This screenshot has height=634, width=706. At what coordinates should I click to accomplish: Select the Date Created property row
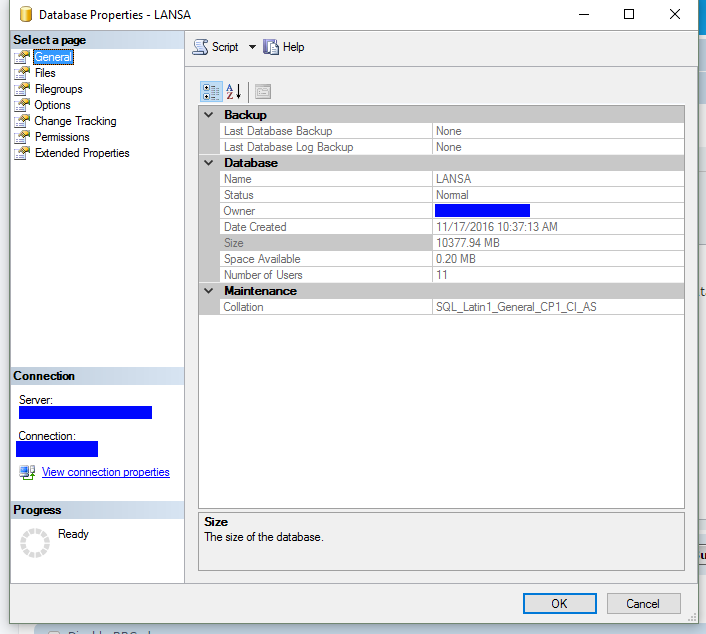click(452, 227)
